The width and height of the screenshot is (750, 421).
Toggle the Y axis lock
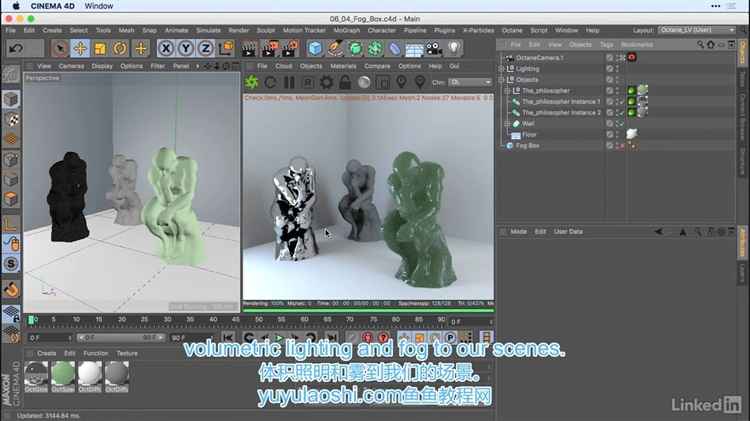(x=186, y=48)
